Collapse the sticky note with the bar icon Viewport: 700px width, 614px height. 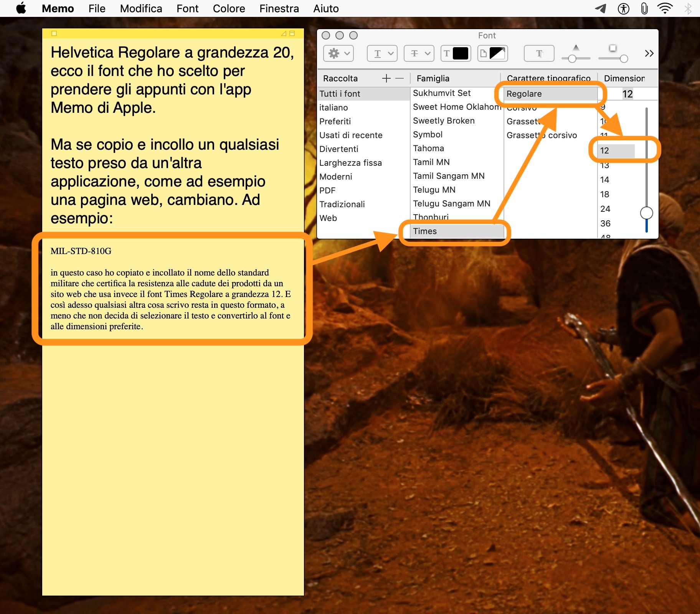pyautogui.click(x=292, y=33)
